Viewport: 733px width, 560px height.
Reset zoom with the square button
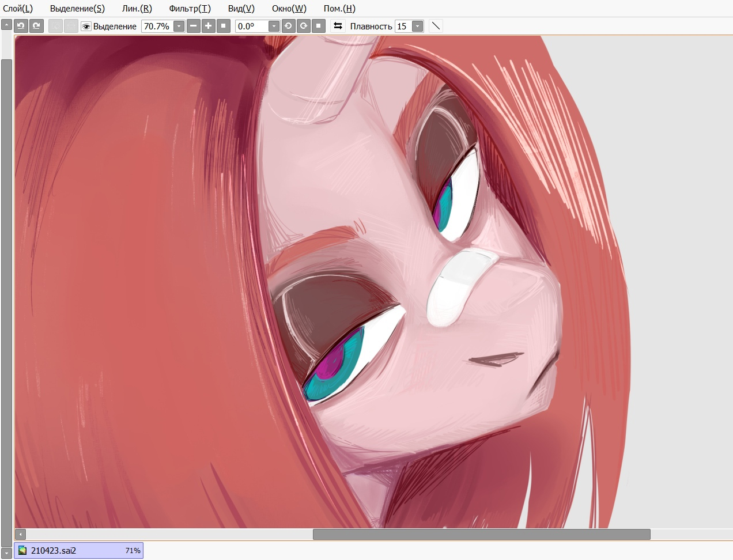[x=224, y=26]
